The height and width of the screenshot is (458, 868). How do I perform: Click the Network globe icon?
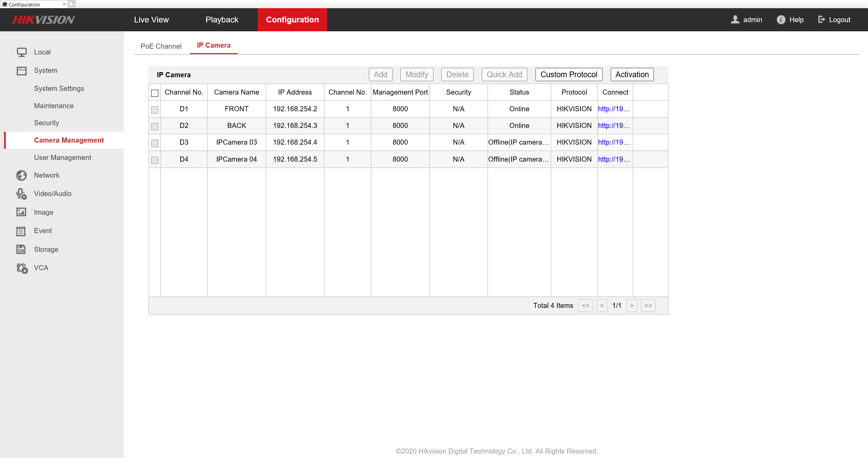pos(21,175)
